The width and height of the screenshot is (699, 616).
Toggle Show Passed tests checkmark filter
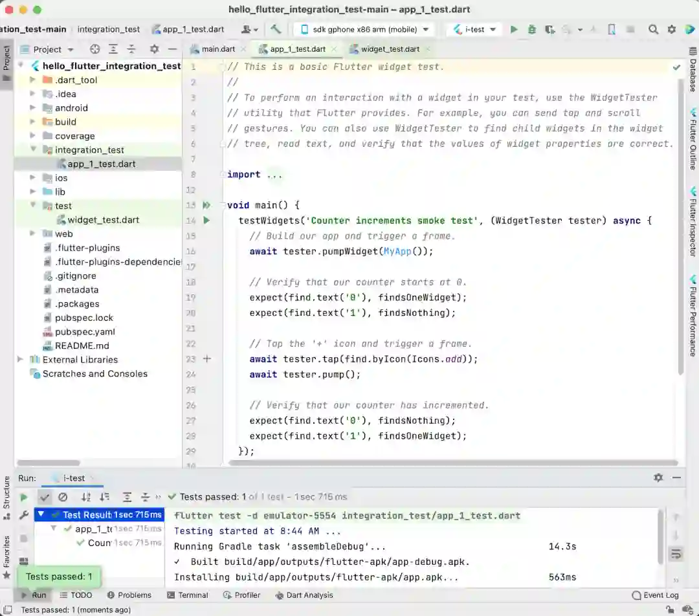tap(45, 497)
